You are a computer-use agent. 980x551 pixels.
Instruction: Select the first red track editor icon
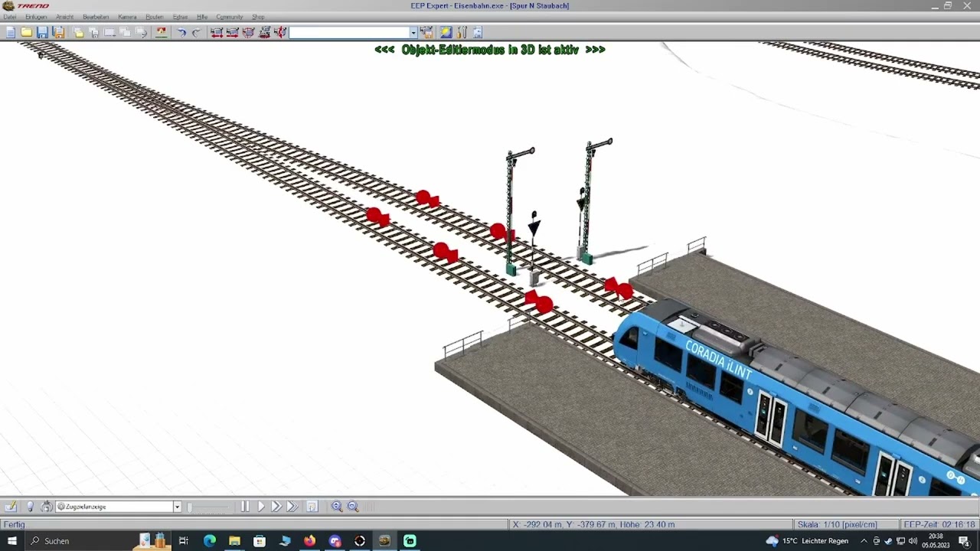217,32
